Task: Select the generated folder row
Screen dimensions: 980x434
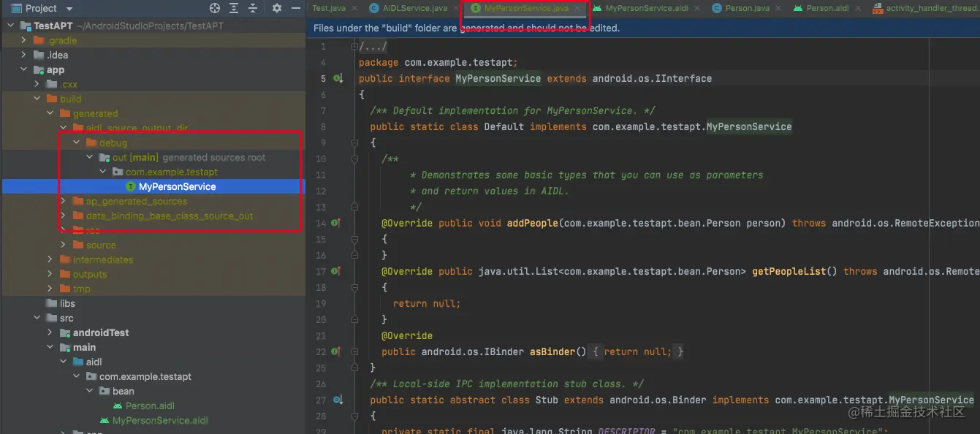Action: (x=153, y=113)
